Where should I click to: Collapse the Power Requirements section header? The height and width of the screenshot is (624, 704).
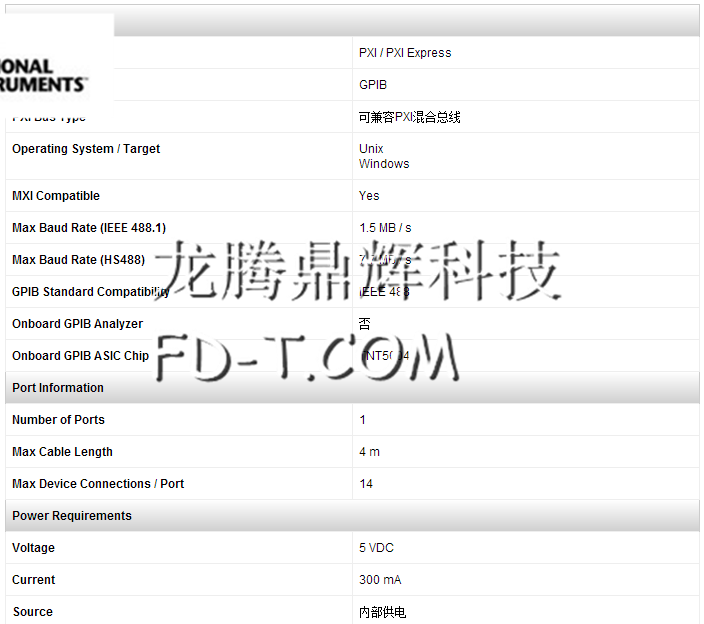(x=72, y=516)
